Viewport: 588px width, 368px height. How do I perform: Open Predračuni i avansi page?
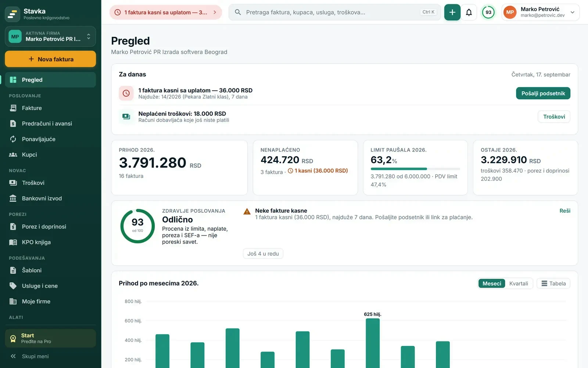50,124
